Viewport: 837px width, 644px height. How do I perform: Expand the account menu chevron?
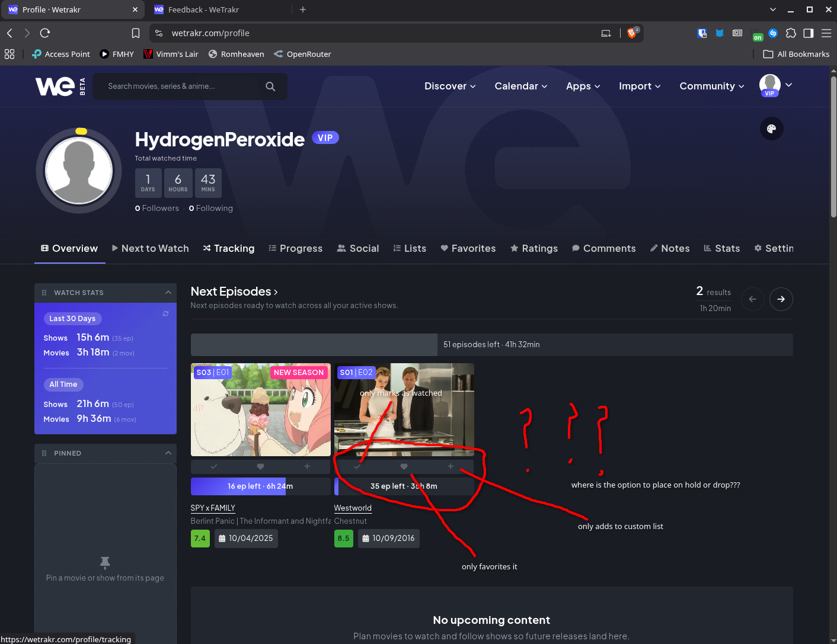(788, 85)
